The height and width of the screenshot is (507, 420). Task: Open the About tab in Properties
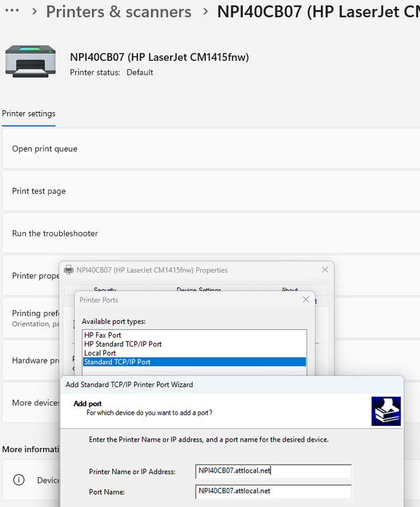tap(290, 290)
